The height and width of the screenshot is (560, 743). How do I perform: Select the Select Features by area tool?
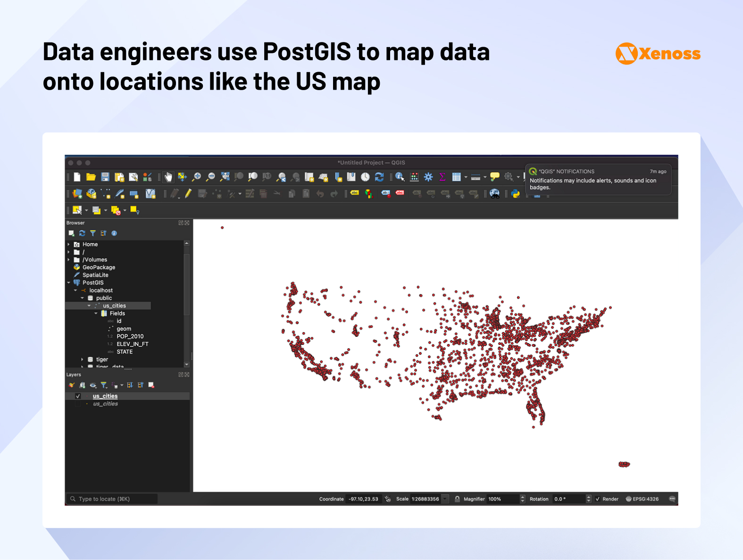77,210
